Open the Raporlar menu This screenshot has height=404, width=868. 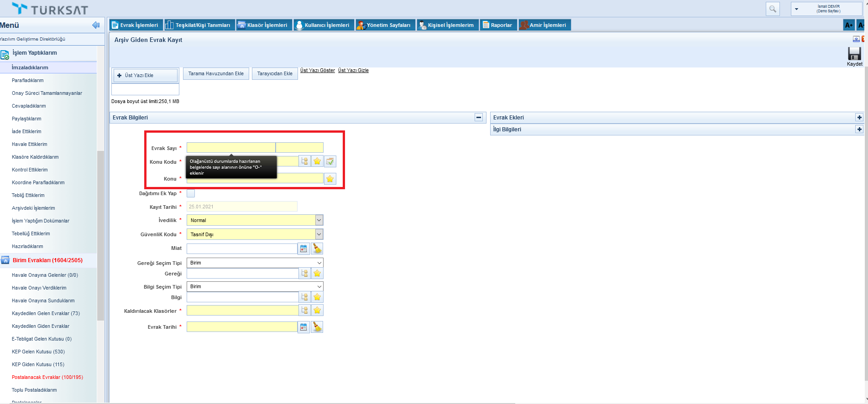[x=498, y=25]
